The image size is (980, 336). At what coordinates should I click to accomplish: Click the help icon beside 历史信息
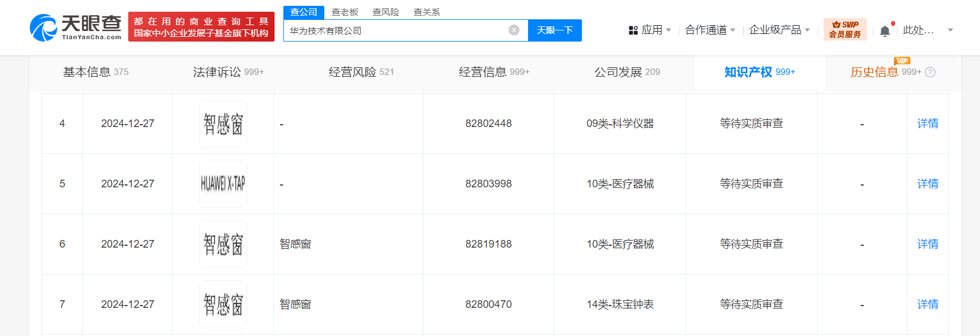[x=930, y=72]
